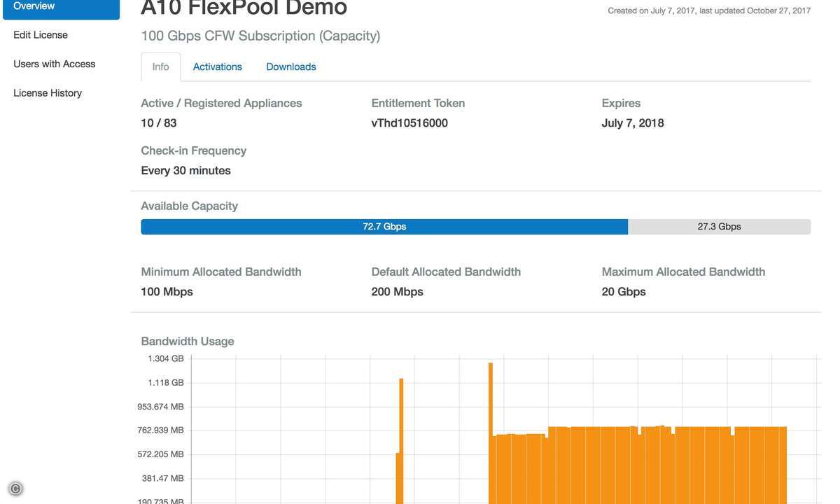
Task: Click the Available Capacity heading
Action: (189, 206)
